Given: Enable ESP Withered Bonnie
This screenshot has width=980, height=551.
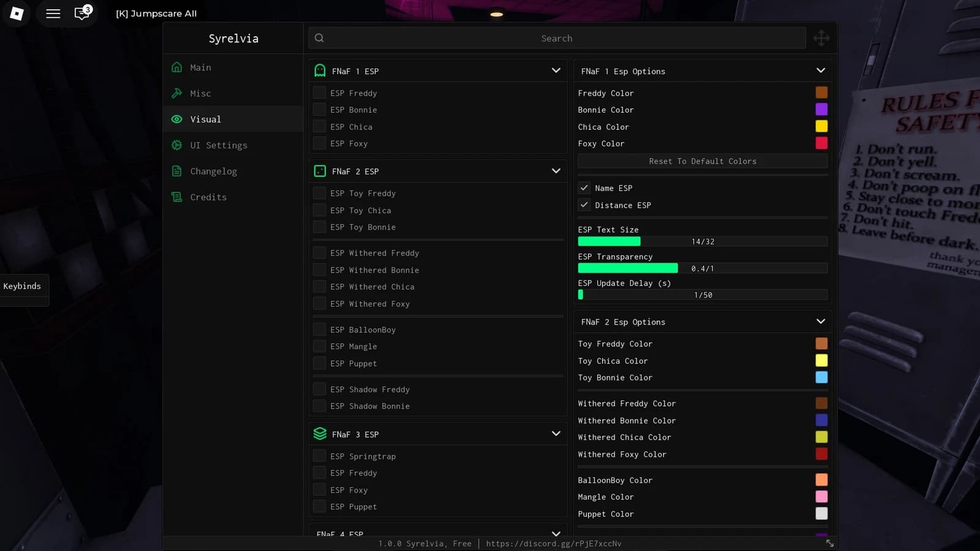Looking at the screenshot, I should (319, 270).
